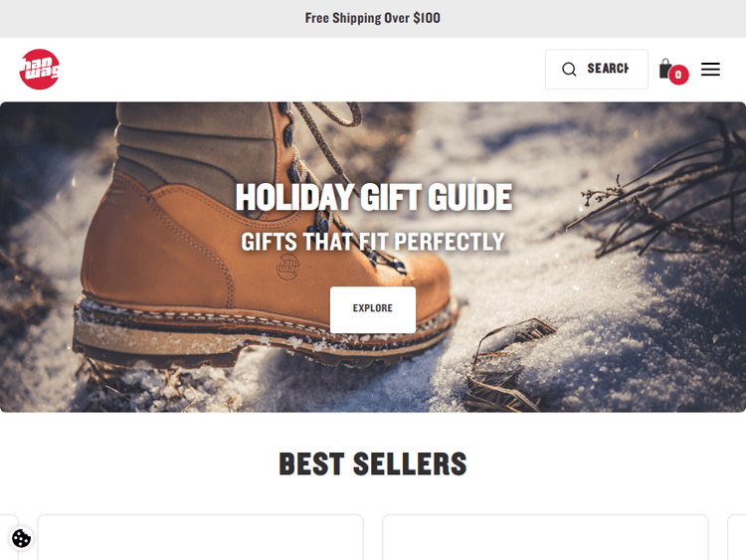Click the magnifying glass search icon
The image size is (746, 560).
point(569,69)
